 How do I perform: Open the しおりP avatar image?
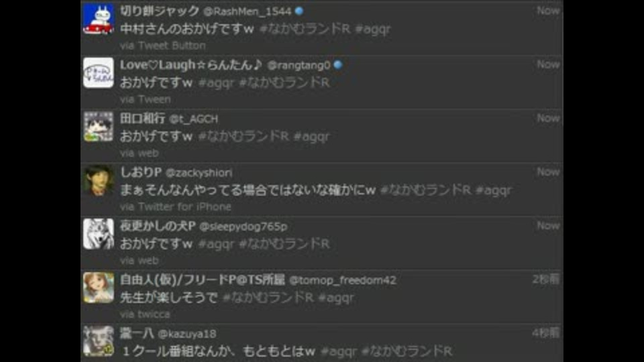pos(99,180)
